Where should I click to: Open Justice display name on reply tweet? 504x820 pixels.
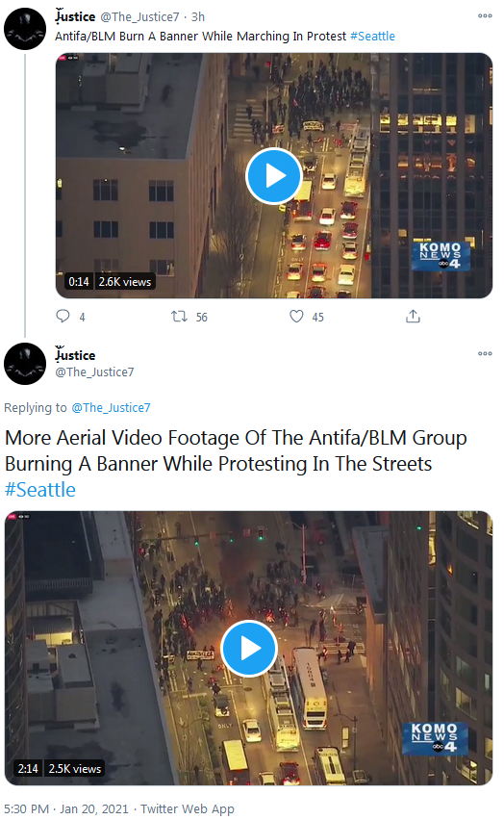tap(75, 354)
